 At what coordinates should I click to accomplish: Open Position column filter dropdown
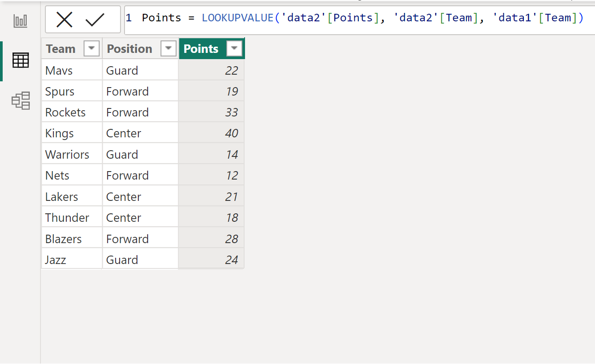tap(169, 48)
